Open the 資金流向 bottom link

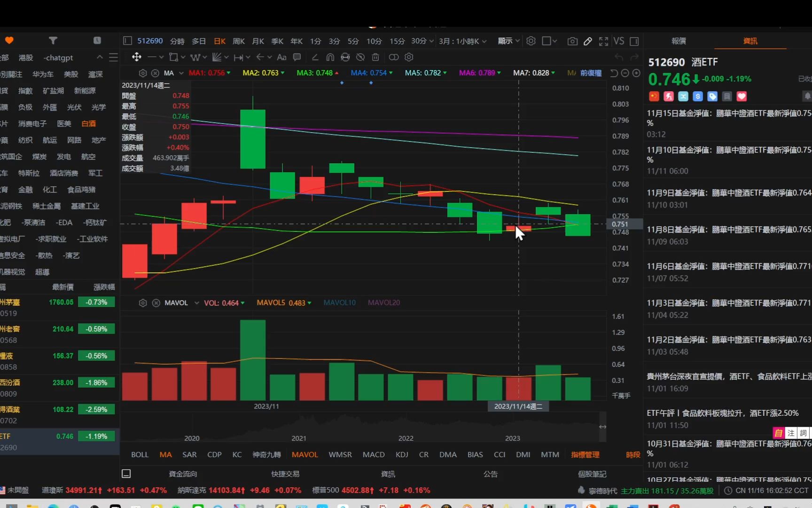pos(183,474)
